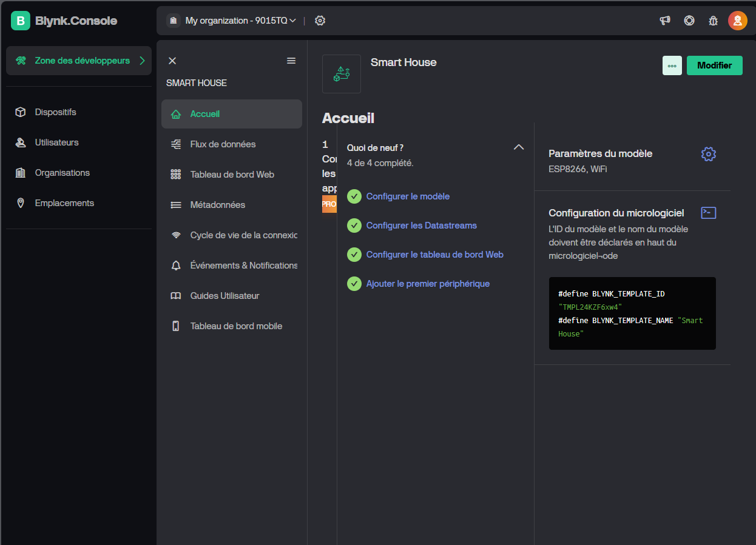
Task: Click the orange PRO badge
Action: (329, 204)
